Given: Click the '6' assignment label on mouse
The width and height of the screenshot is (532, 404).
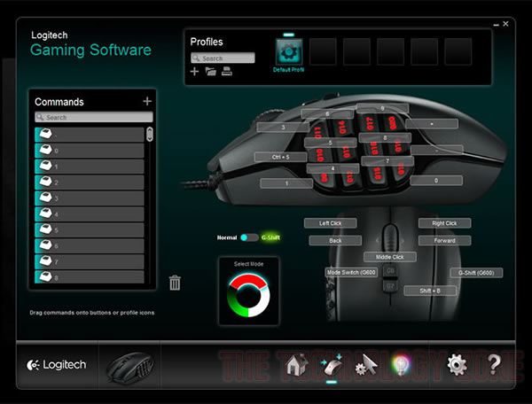Looking at the screenshot, I should (327, 113).
